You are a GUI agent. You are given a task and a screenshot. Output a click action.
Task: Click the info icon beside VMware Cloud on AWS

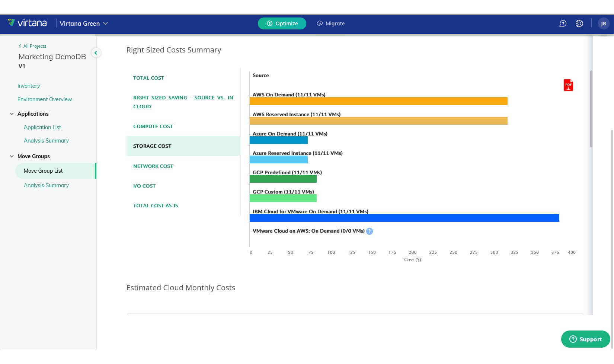click(370, 231)
